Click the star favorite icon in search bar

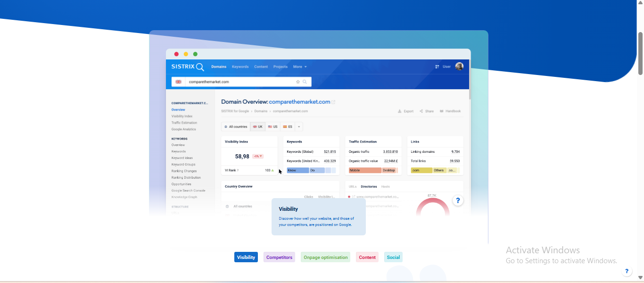[298, 82]
